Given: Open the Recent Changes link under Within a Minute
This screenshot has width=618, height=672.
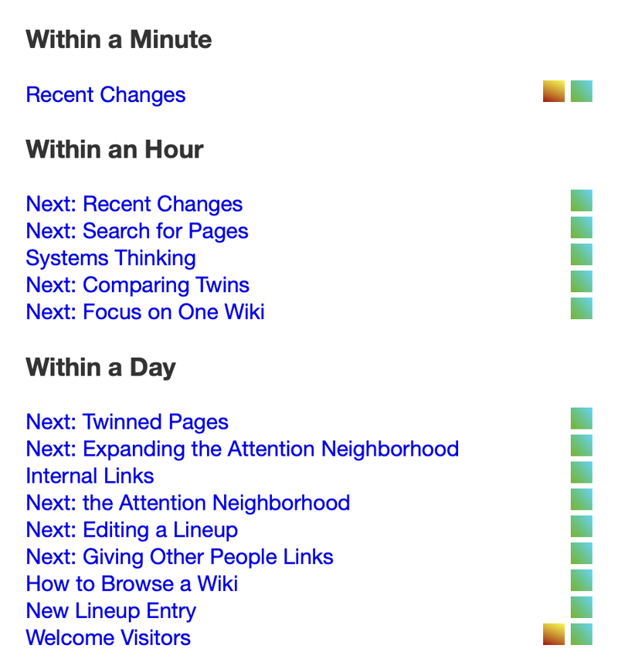Looking at the screenshot, I should click(106, 95).
